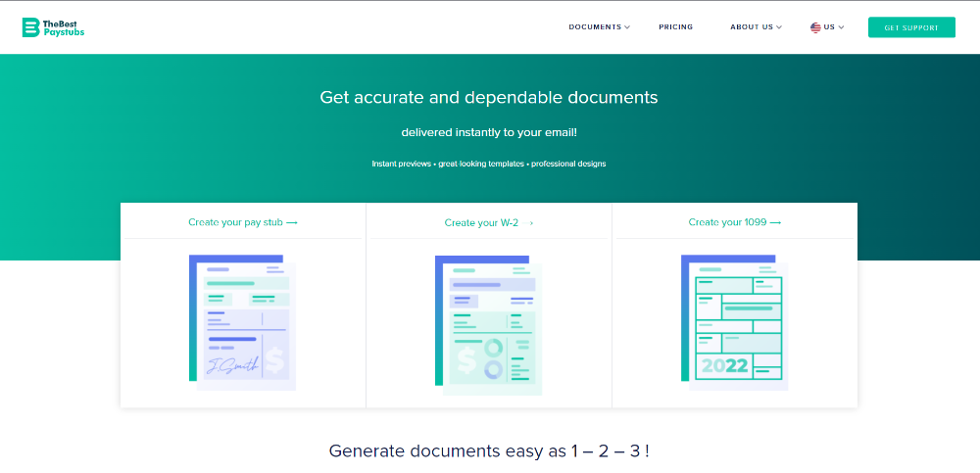Open the Pricing page
980x473 pixels.
tap(675, 27)
